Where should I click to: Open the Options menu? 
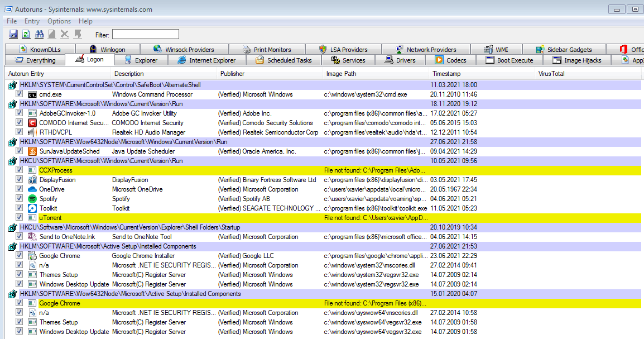click(x=59, y=21)
